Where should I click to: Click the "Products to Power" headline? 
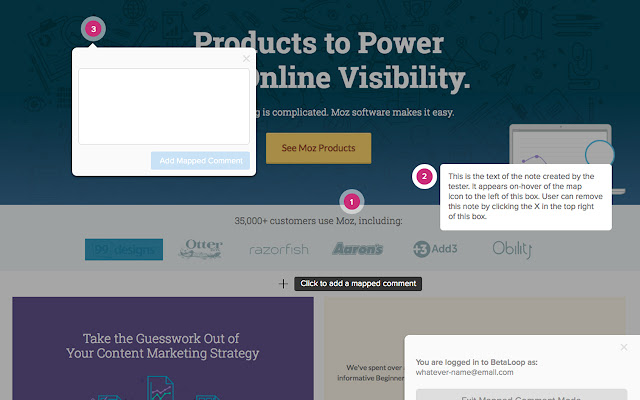coord(318,43)
